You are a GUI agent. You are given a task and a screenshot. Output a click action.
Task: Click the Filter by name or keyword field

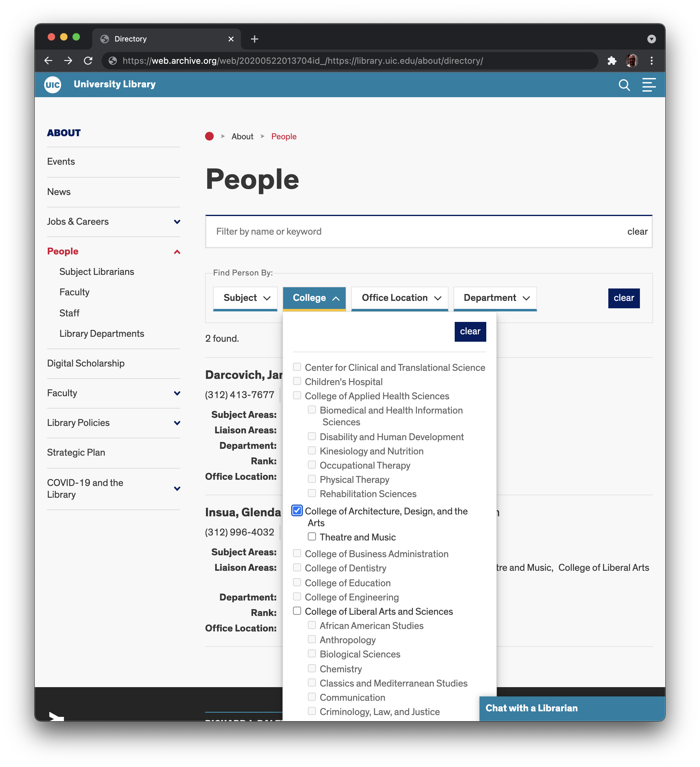[415, 232]
